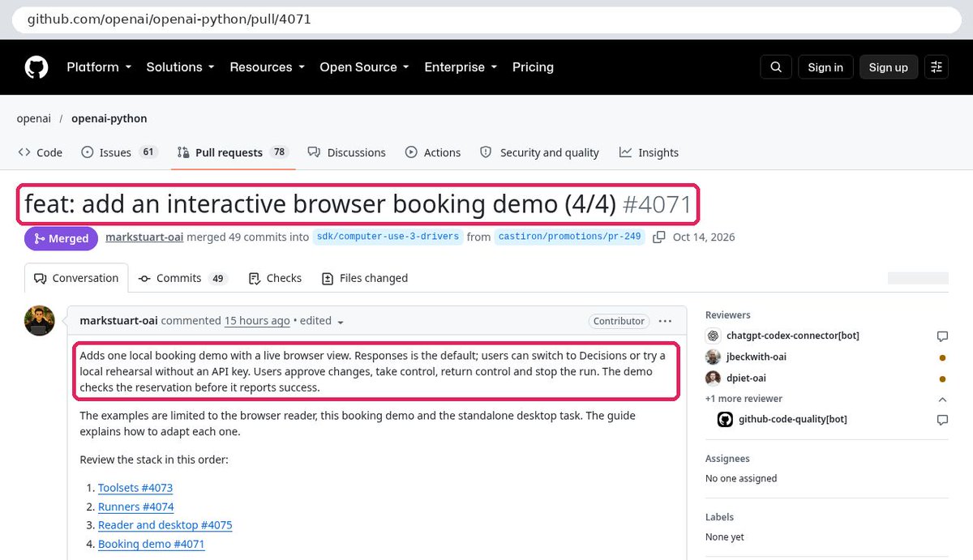Expand the Open Source menu

point(364,67)
